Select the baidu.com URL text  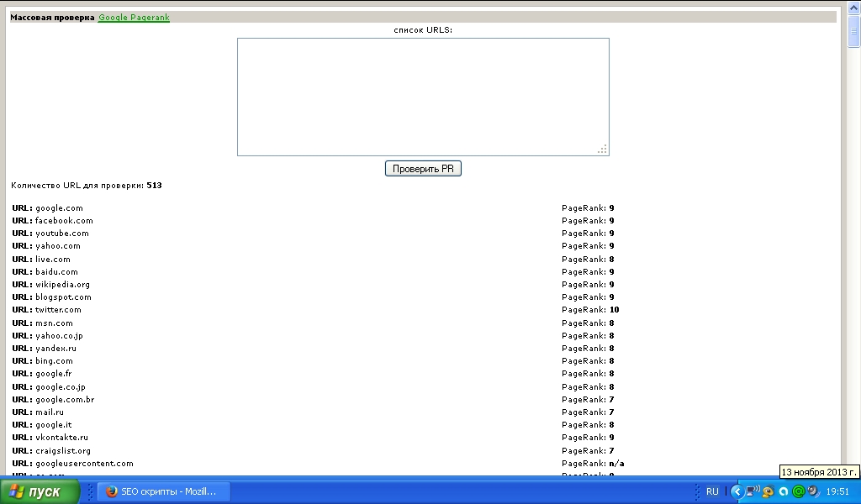tap(57, 271)
